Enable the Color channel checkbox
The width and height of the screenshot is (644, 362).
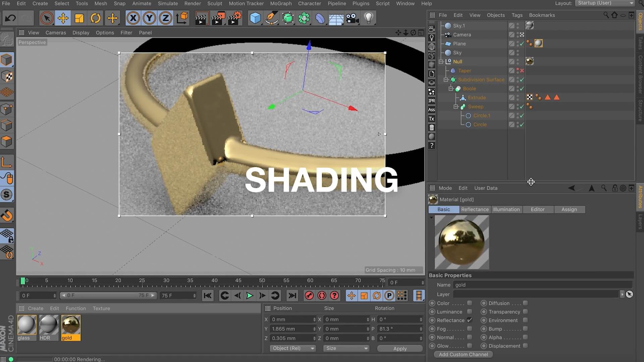470,303
